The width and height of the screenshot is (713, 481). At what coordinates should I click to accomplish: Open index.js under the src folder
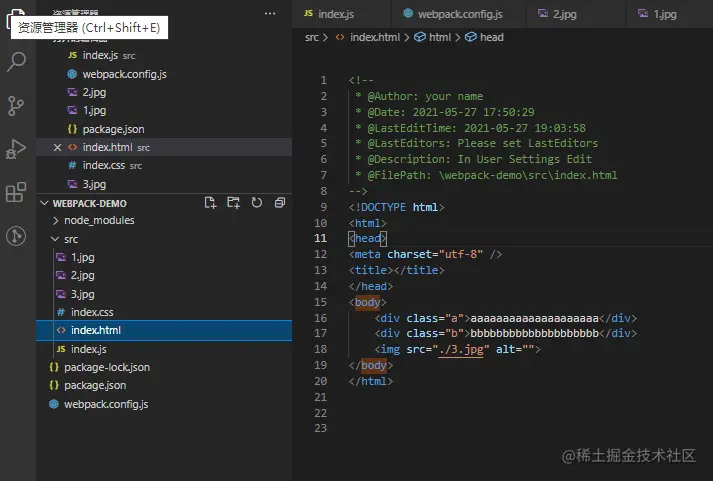coord(164,349)
